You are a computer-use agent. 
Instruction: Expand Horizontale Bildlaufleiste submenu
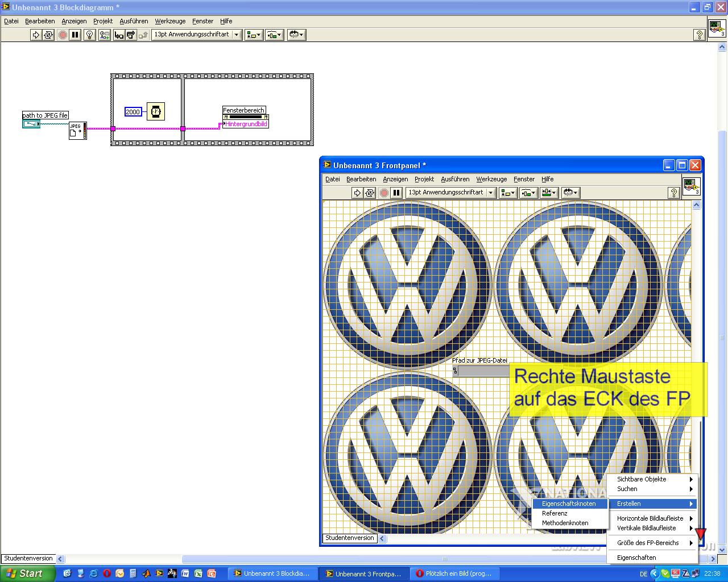(x=652, y=518)
